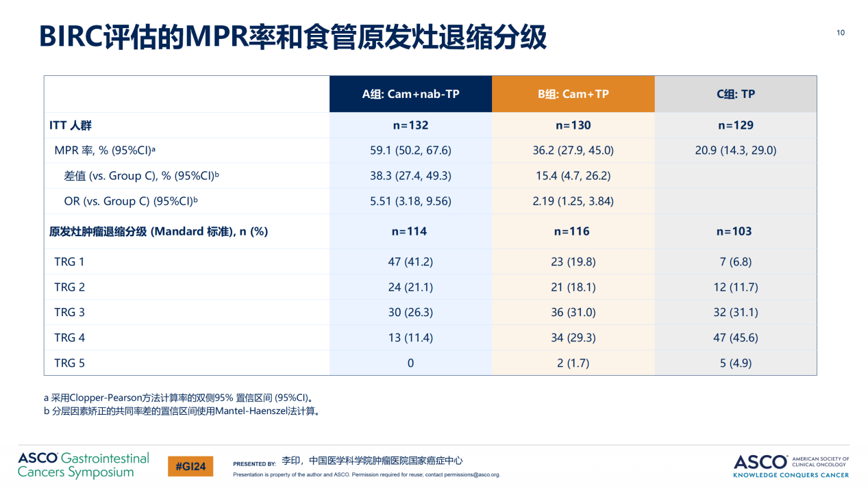Viewport: 868px width, 488px height.
Task: Select the value 47 (41.2)
Action: coord(410,261)
